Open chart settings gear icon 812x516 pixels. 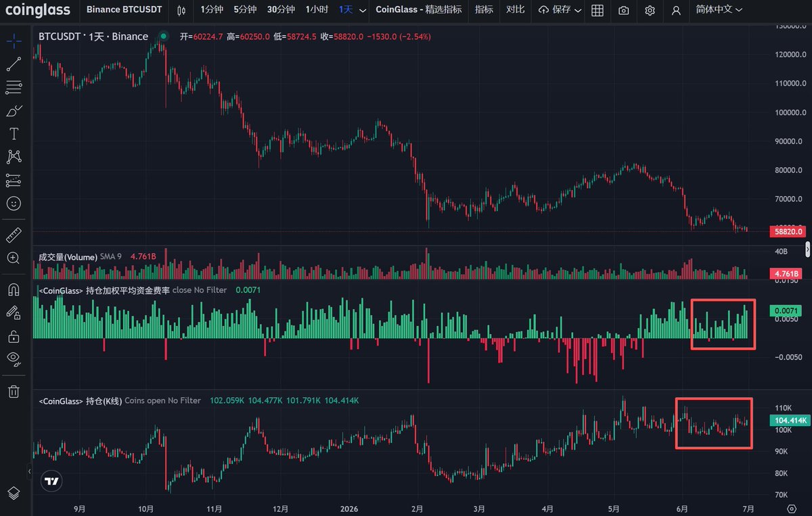click(x=650, y=10)
